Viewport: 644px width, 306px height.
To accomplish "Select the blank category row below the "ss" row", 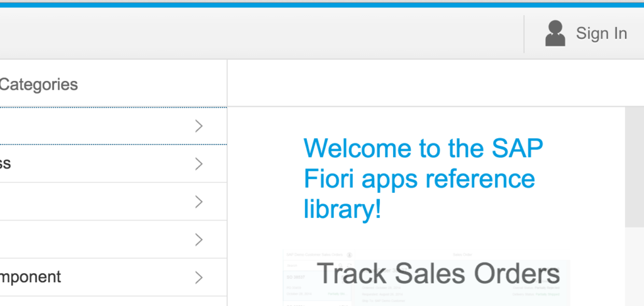I will 113,202.
